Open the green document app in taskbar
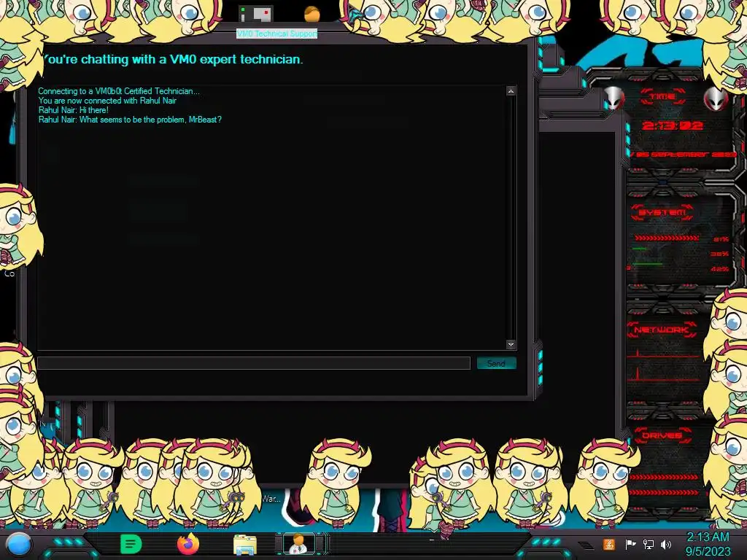The image size is (747, 560). 131,544
